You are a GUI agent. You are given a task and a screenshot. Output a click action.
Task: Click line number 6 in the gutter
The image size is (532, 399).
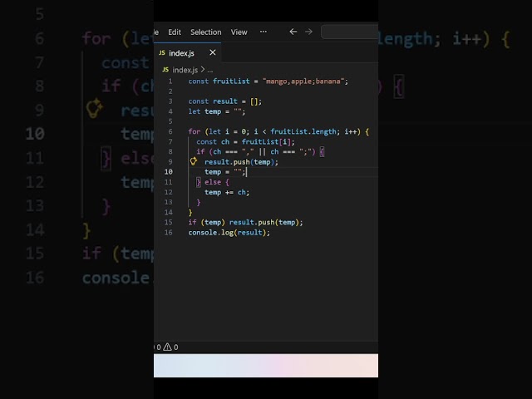(170, 131)
